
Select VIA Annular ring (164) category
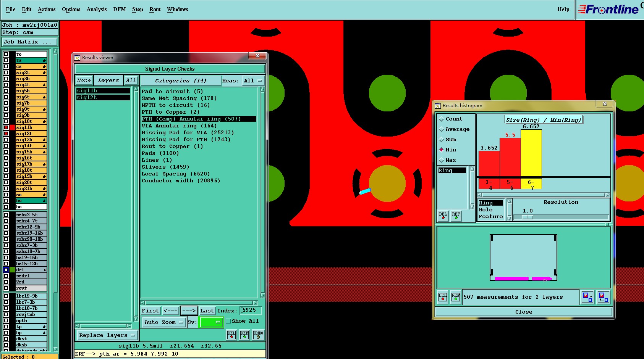pos(179,126)
